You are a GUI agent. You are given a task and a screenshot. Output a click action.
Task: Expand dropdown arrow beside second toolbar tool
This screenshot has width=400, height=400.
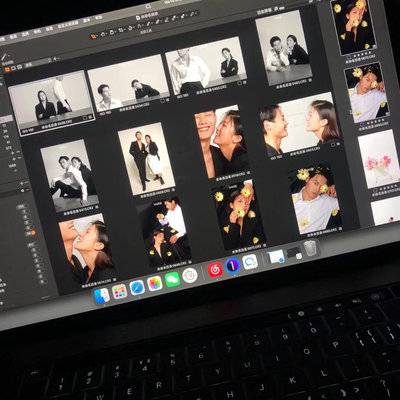[x=107, y=33]
